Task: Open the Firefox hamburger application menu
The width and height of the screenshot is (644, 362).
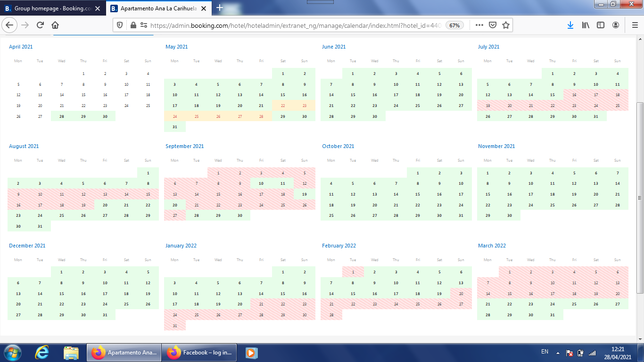Action: click(635, 25)
